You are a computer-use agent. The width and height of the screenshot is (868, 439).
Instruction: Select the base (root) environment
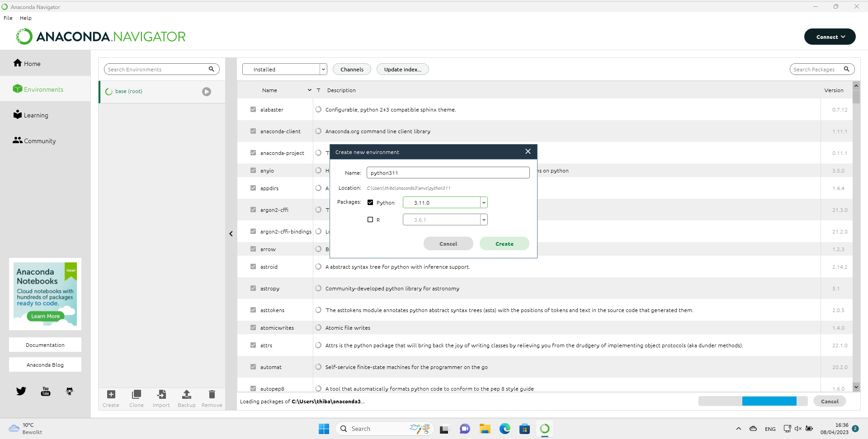[162, 92]
